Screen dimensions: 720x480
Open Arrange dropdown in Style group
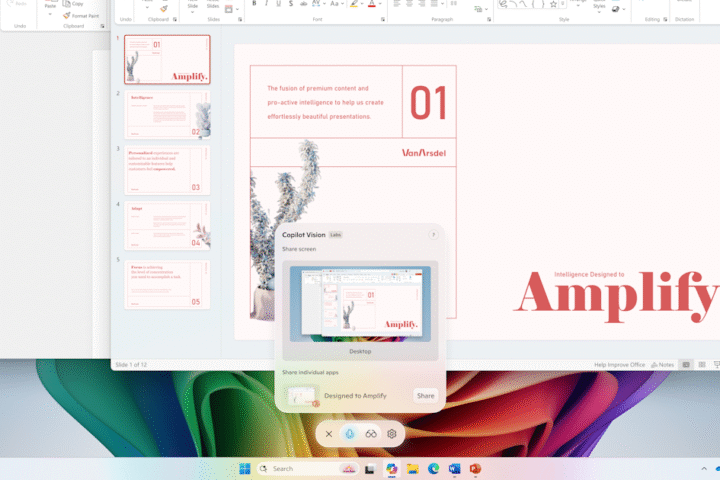click(578, 4)
